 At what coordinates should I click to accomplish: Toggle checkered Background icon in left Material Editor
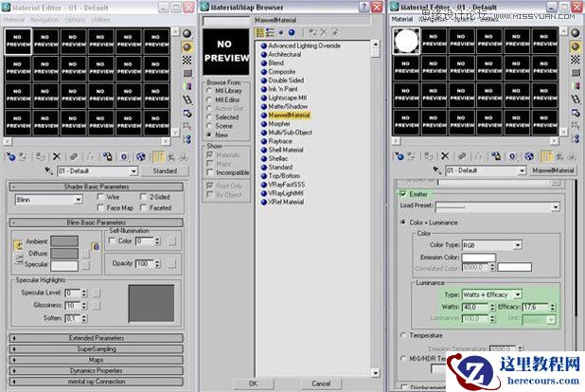click(x=186, y=60)
